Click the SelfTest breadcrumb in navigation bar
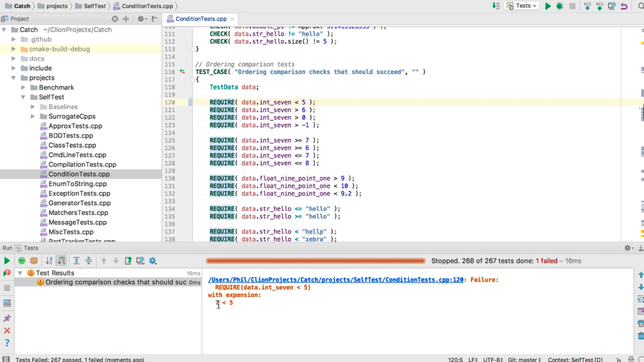The height and width of the screenshot is (362, 644). (94, 6)
